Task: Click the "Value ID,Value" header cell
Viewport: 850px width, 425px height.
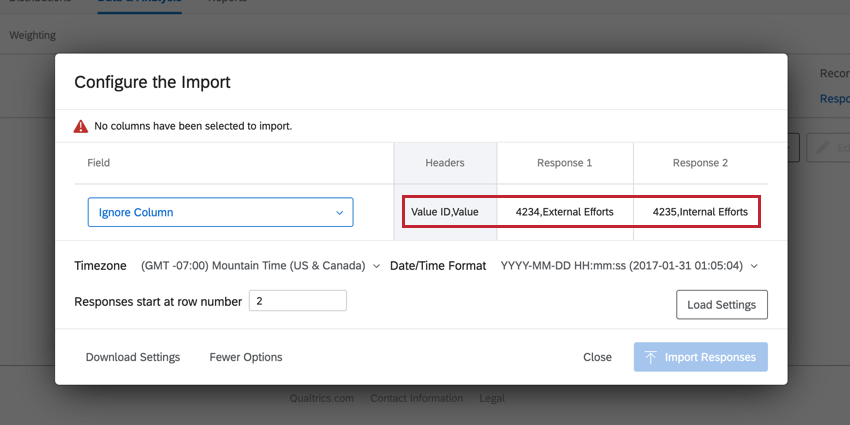Action: [x=445, y=212]
